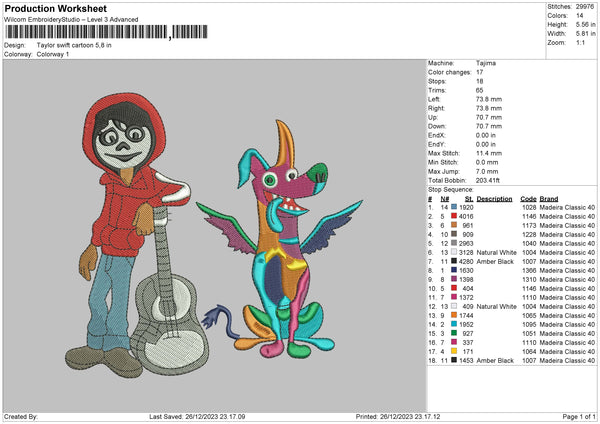Select the Wilcom EmbroideryStudio Level 3 Advanced line

(71, 20)
